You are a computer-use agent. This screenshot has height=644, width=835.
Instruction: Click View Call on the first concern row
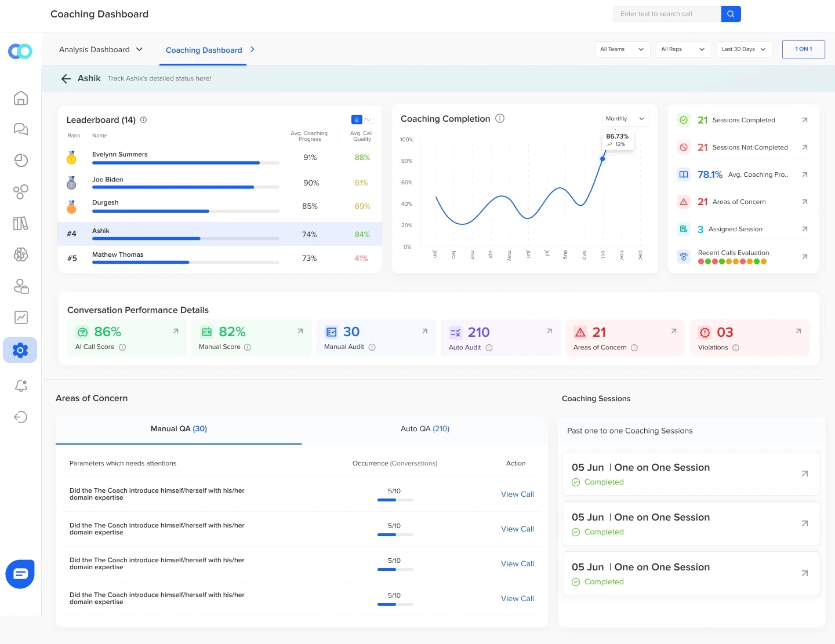[x=517, y=494]
